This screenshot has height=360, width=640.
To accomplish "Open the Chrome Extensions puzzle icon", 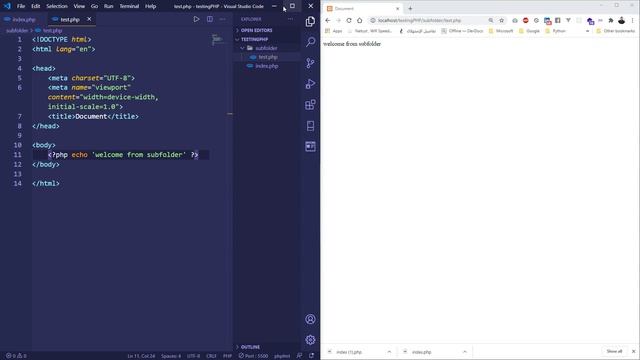I will [611, 20].
